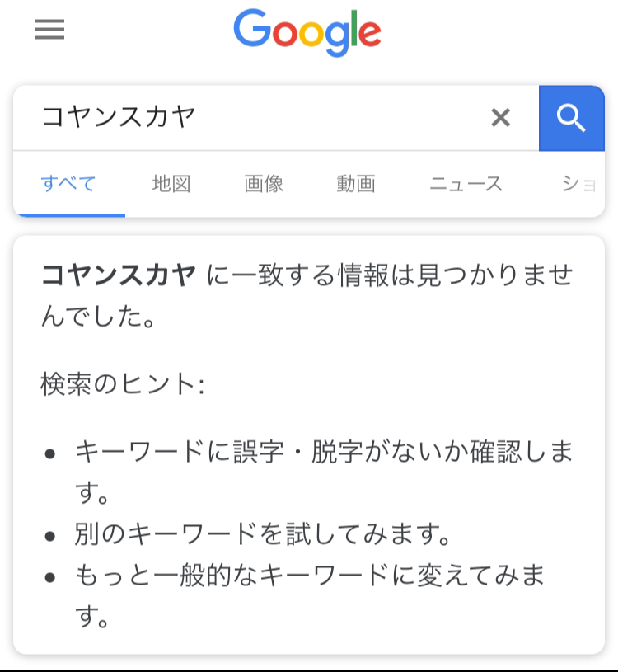Open the 動画 tab
The width and height of the screenshot is (618, 672).
[x=356, y=184]
